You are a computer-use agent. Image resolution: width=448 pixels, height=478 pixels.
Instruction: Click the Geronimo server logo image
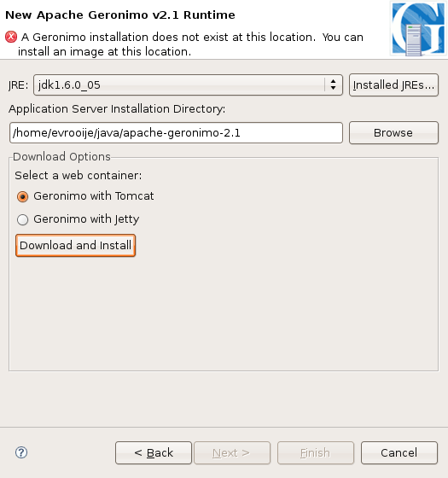(x=418, y=29)
